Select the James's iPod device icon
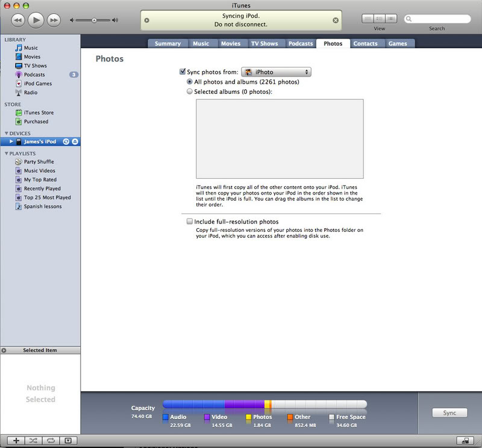 [19, 142]
